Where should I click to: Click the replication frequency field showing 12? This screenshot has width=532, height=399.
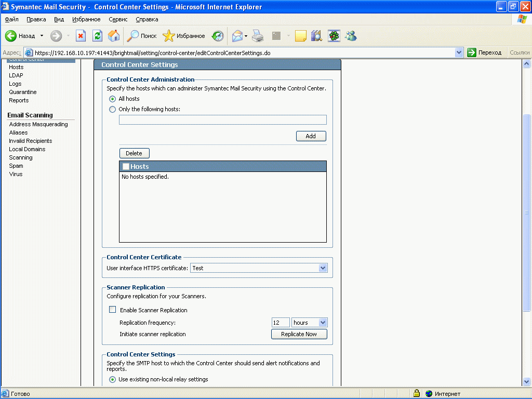coord(281,322)
